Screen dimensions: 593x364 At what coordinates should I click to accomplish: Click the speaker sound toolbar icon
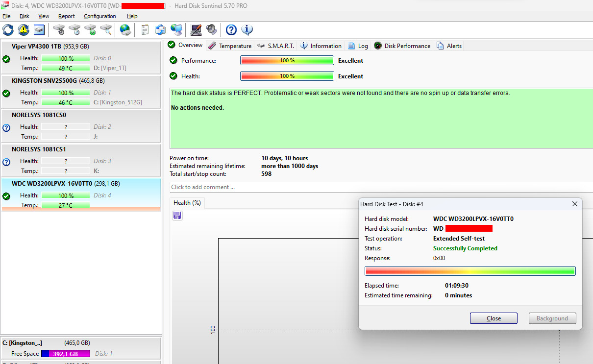(x=211, y=30)
